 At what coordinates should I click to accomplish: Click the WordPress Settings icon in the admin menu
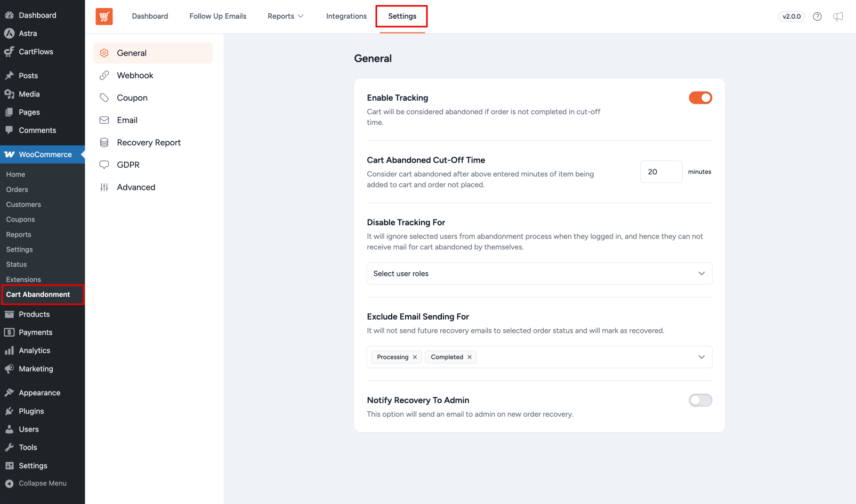point(9,466)
